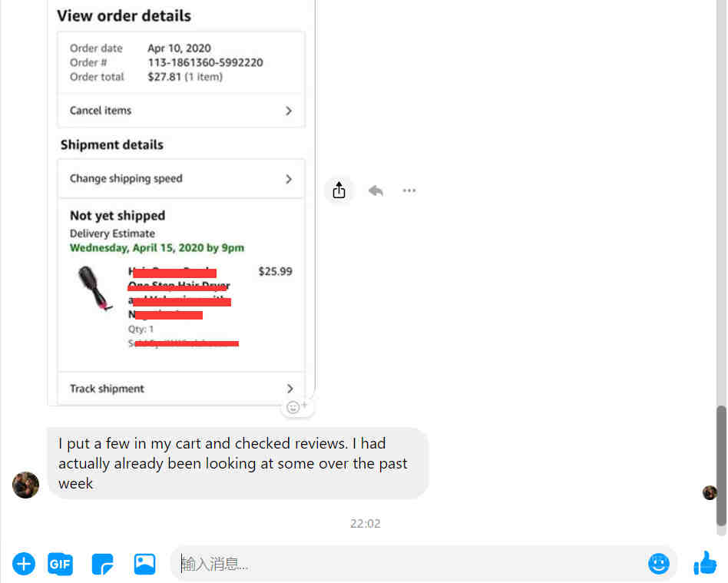Expand the Track shipment chevron
Viewport: 728px width, 583px height.
[x=290, y=389]
